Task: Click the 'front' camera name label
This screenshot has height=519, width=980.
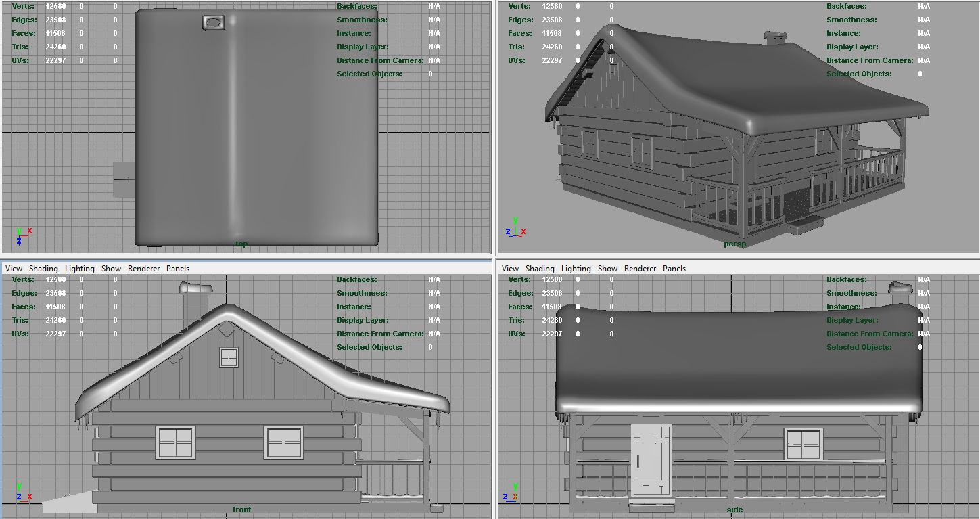Action: [x=241, y=510]
